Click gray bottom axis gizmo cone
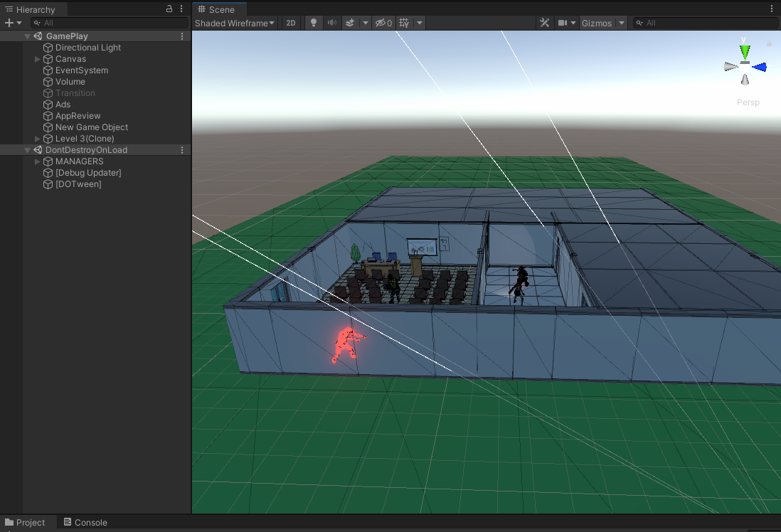 745,80
